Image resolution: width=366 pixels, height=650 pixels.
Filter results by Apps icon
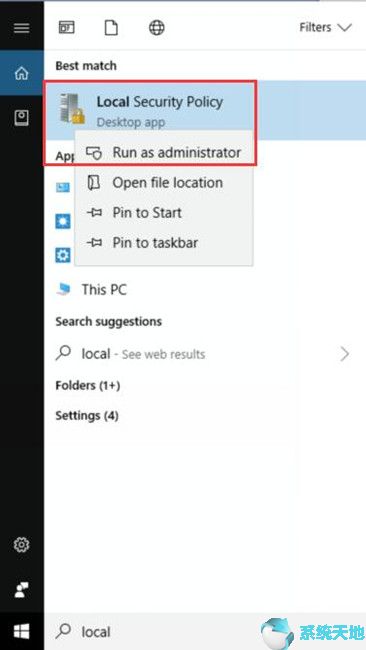66,28
